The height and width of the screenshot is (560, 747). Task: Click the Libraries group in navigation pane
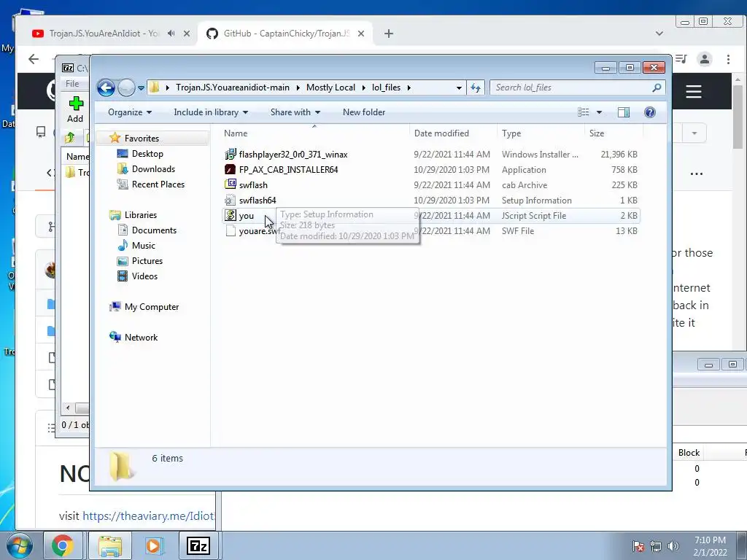141,215
